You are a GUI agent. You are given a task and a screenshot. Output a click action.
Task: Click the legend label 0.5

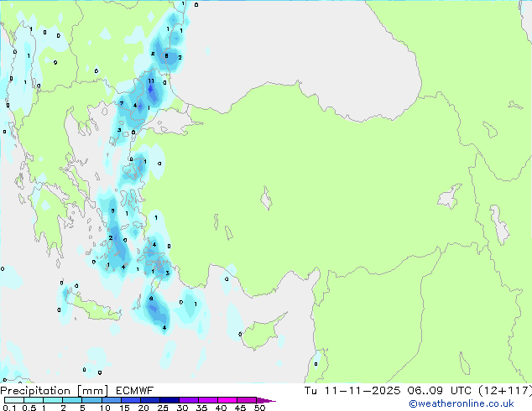tap(29, 408)
